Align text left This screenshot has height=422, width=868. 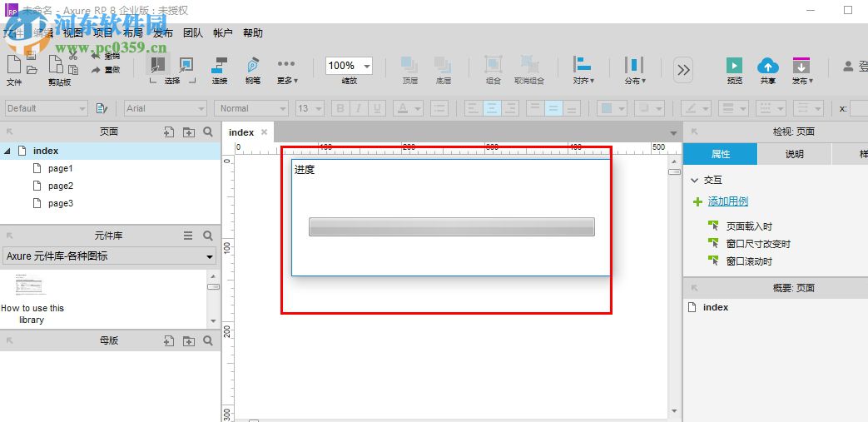tap(474, 108)
